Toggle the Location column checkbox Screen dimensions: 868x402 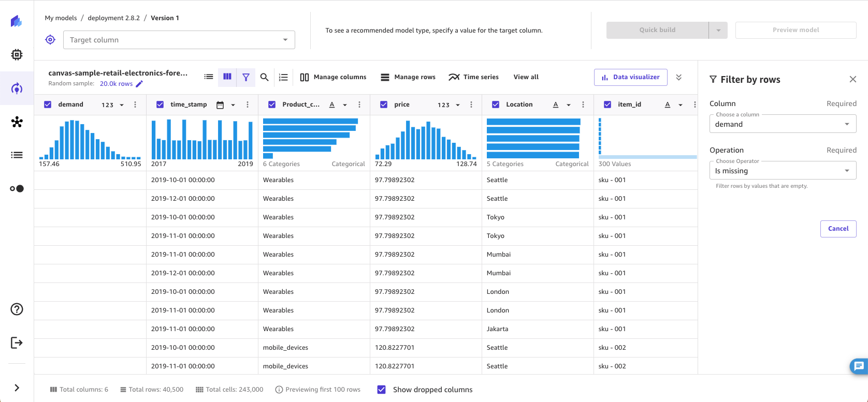pos(496,105)
